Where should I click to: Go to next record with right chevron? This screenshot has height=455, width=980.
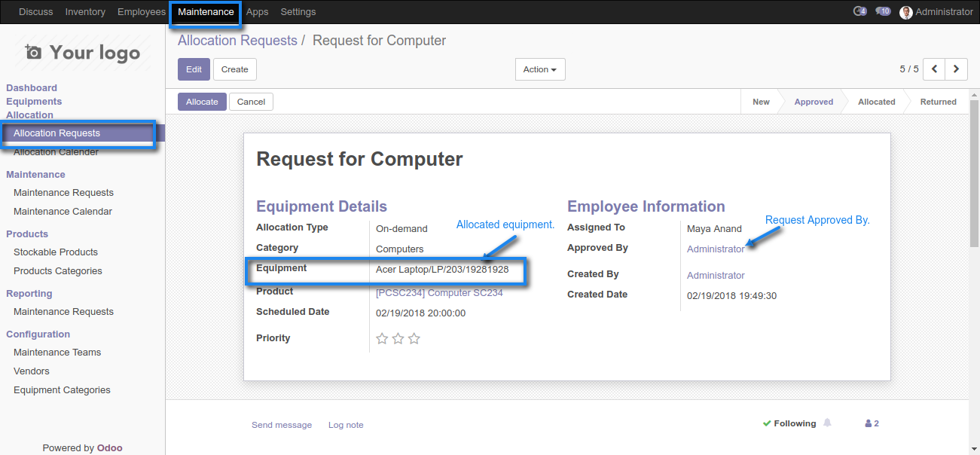click(x=956, y=69)
